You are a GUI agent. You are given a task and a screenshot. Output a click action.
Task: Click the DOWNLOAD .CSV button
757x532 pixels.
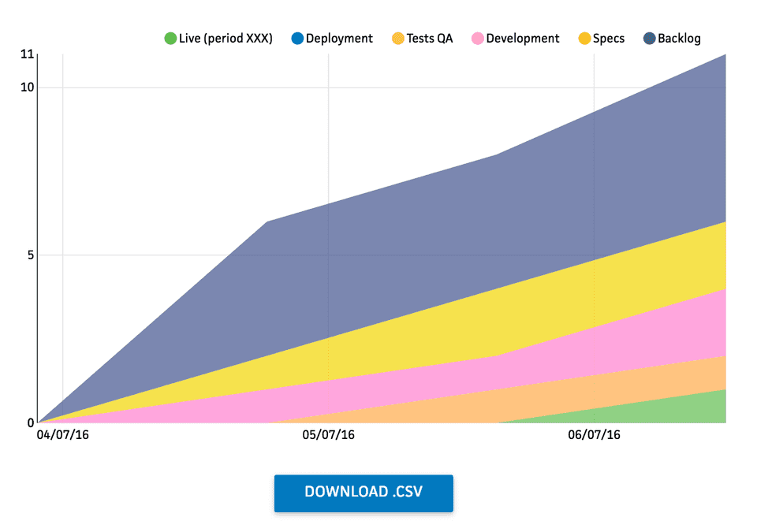point(364,493)
